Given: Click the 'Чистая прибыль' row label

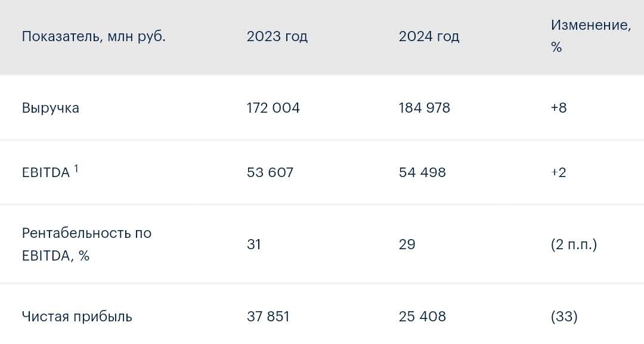Looking at the screenshot, I should (x=77, y=317).
